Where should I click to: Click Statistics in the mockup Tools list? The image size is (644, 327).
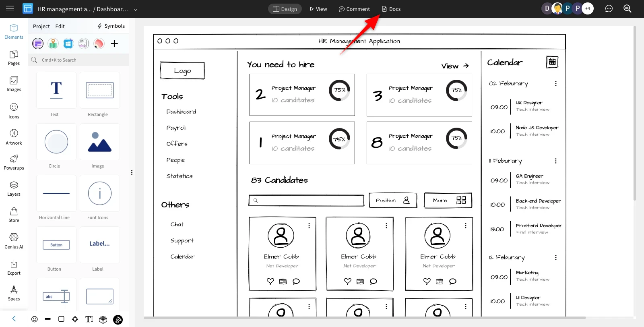(180, 176)
